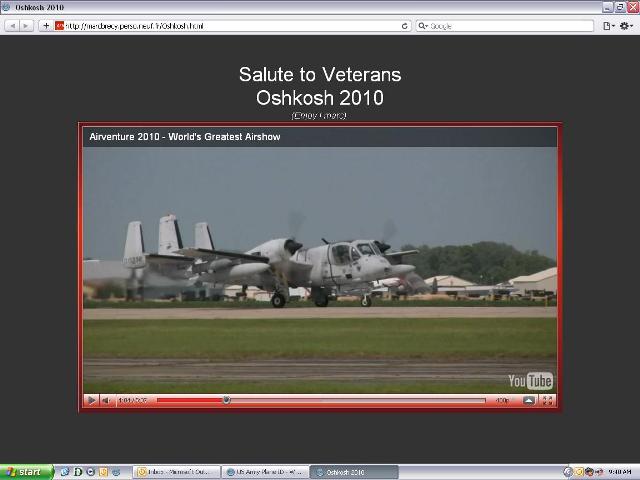Click the Airventure 2010 video title
Image resolution: width=640 pixels, height=480 pixels.
(185, 136)
